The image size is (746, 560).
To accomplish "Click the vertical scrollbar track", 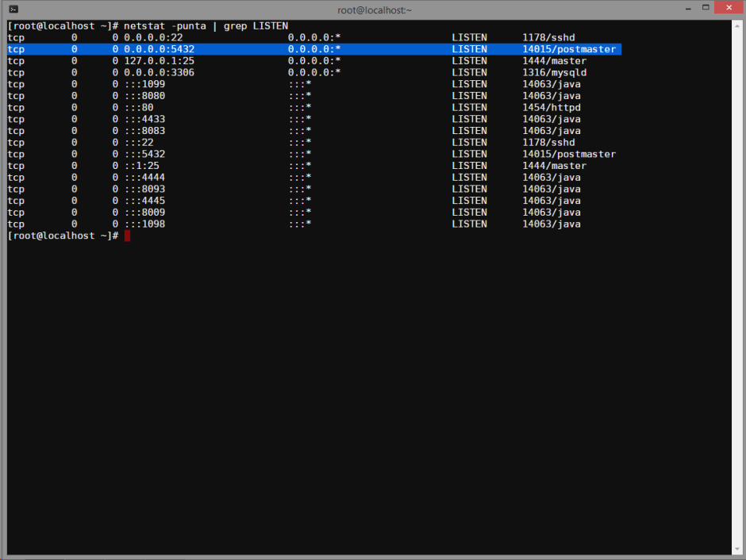I will tap(736, 286).
